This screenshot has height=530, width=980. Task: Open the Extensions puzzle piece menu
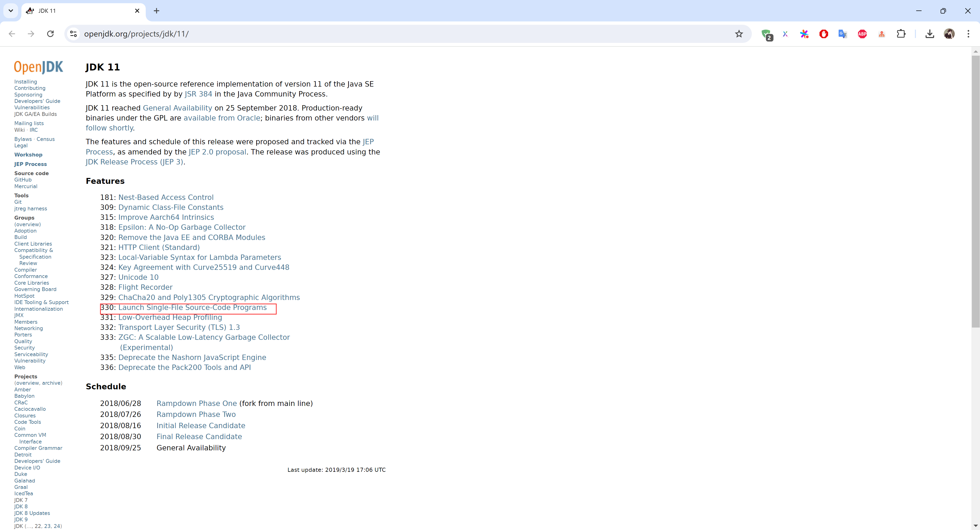(x=901, y=34)
